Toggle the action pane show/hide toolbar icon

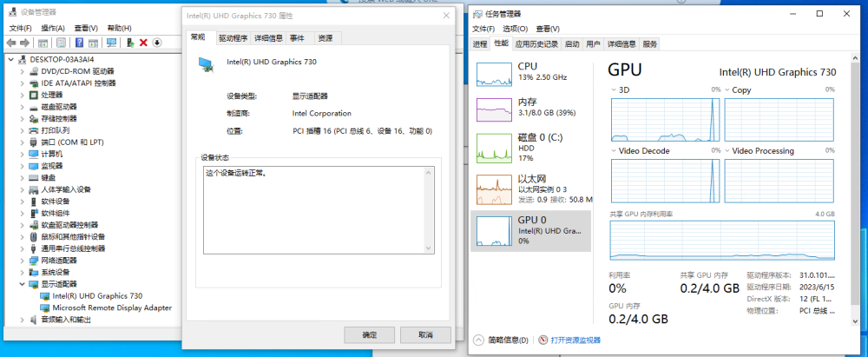pyautogui.click(x=93, y=43)
